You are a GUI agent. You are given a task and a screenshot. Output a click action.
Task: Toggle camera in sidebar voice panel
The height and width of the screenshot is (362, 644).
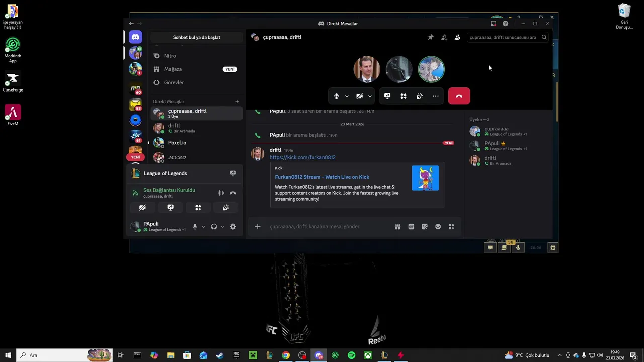pyautogui.click(x=142, y=207)
